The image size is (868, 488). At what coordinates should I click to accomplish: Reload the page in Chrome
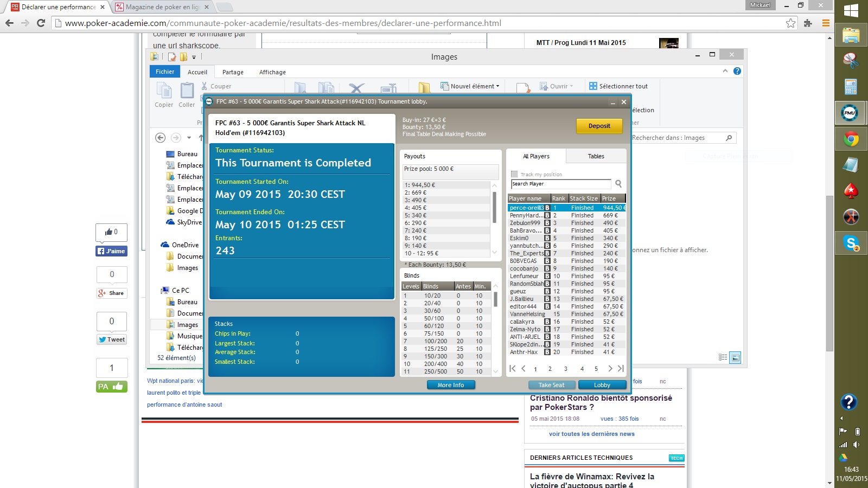(x=41, y=23)
